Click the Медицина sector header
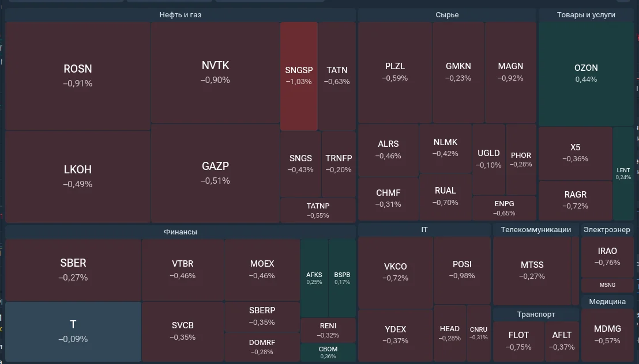Viewport: 639px width, 364px height. (607, 302)
